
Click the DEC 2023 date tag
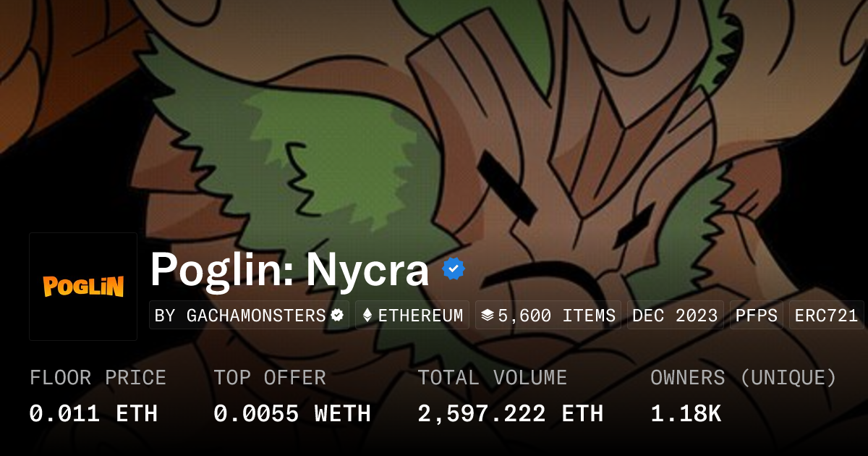point(675,316)
